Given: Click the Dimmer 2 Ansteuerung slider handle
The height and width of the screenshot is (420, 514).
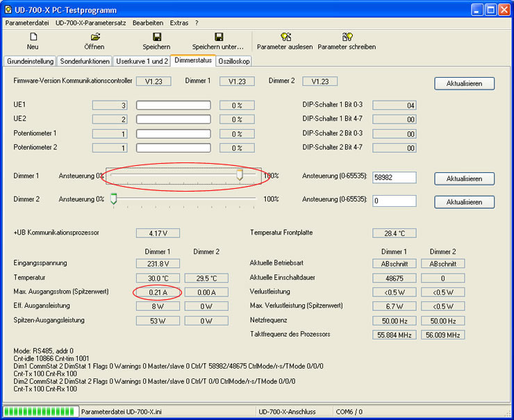Looking at the screenshot, I should click(x=113, y=199).
